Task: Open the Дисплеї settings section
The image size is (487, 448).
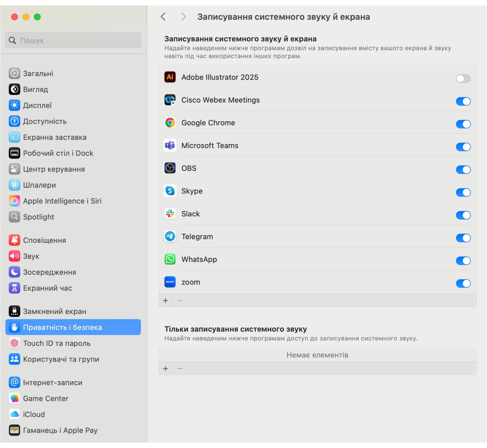Action: pyautogui.click(x=38, y=105)
